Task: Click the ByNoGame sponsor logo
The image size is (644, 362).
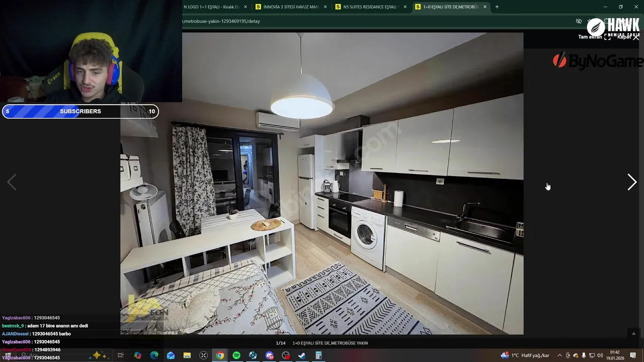Action: (598, 61)
